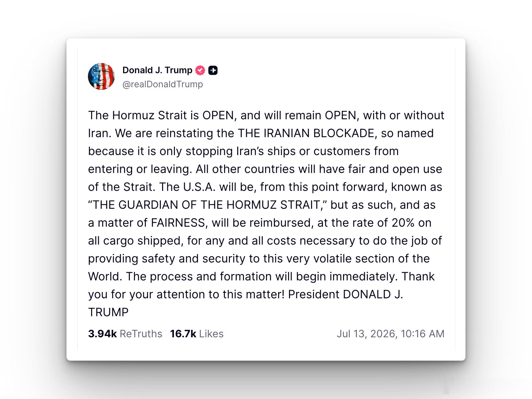Click the opening line about Hormuz Strait
The image size is (532, 399).
pyautogui.click(x=266, y=115)
